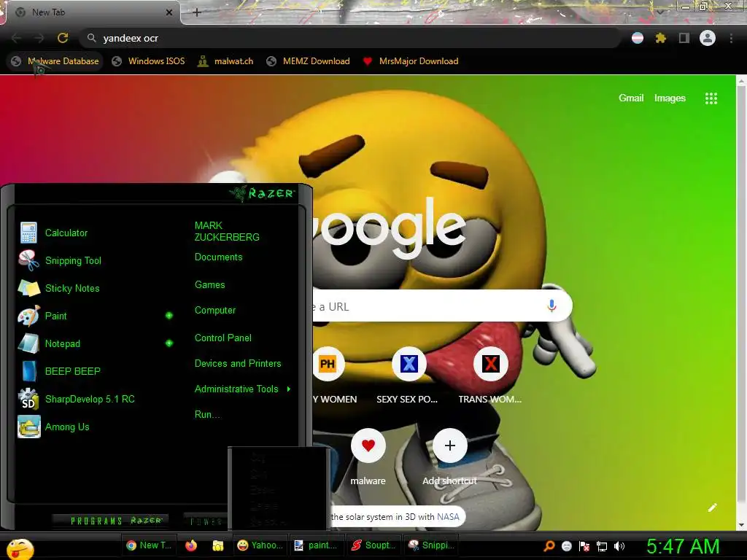Select Games in the start menu
Image resolution: width=747 pixels, height=560 pixels.
tap(209, 285)
